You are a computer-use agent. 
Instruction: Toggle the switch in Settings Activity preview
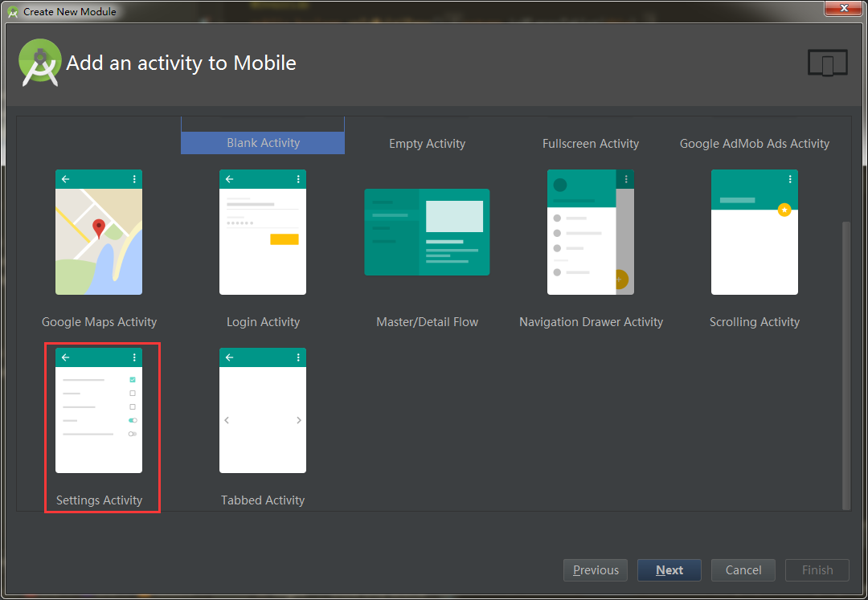133,419
